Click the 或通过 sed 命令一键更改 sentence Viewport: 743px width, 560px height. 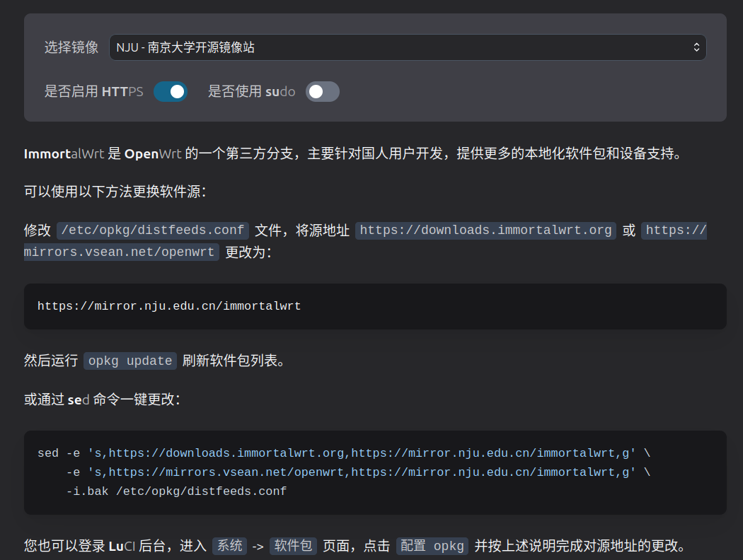click(103, 399)
